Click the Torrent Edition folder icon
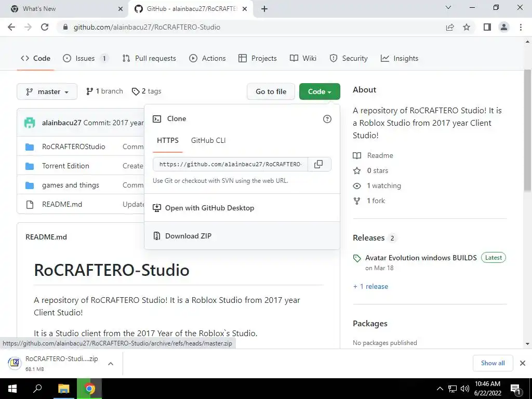 coord(30,166)
